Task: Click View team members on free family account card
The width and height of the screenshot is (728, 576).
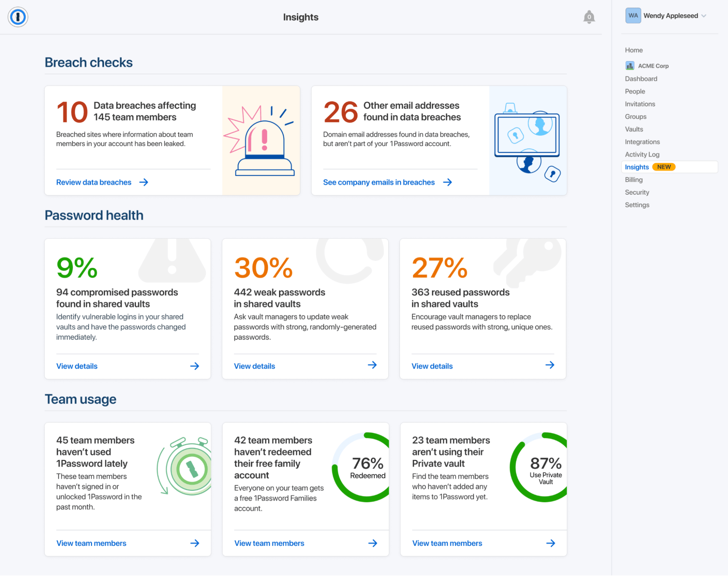Action: coord(269,543)
